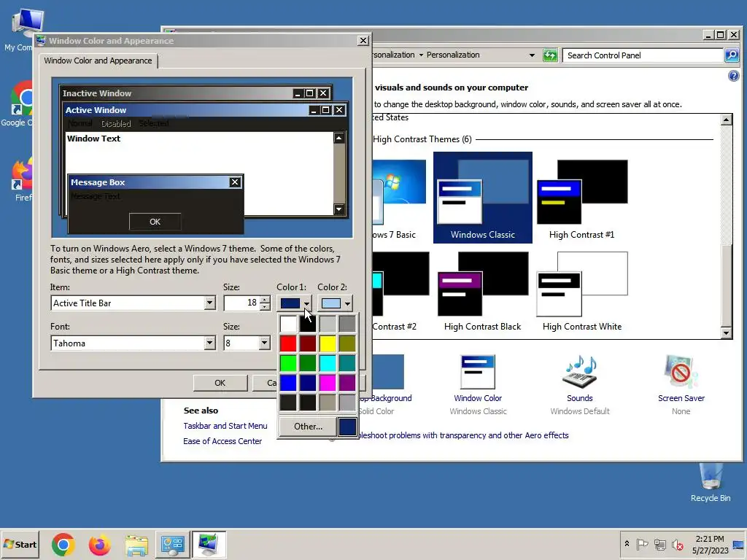747x560 pixels.
Task: Launch Chrome from the taskbar
Action: [63, 545]
